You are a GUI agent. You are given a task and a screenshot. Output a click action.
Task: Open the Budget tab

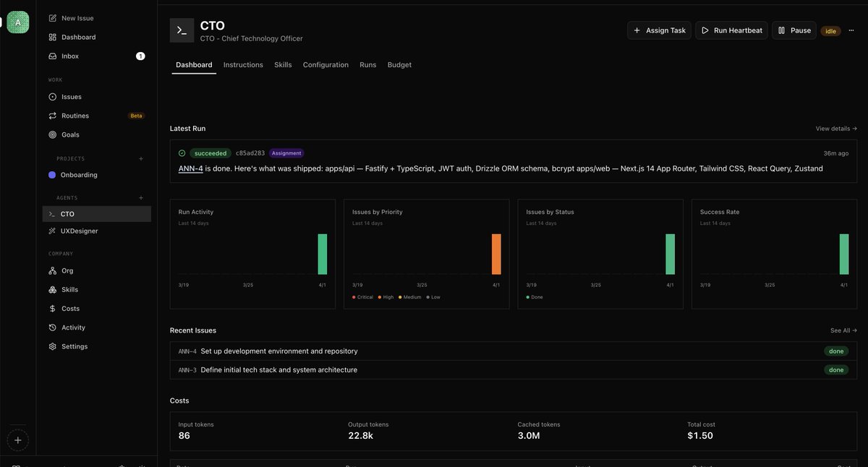click(x=399, y=65)
